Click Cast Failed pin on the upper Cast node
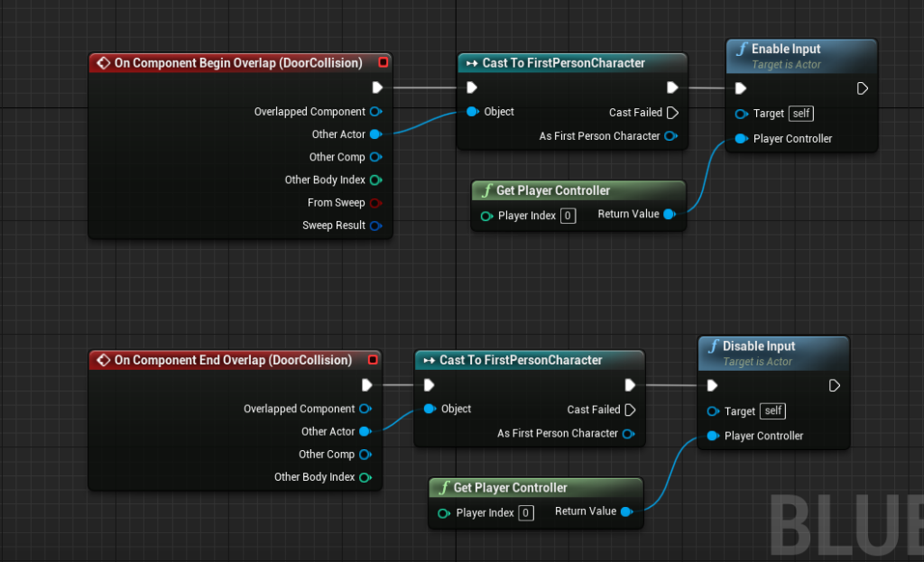Image resolution: width=924 pixels, height=562 pixels. 671,113
